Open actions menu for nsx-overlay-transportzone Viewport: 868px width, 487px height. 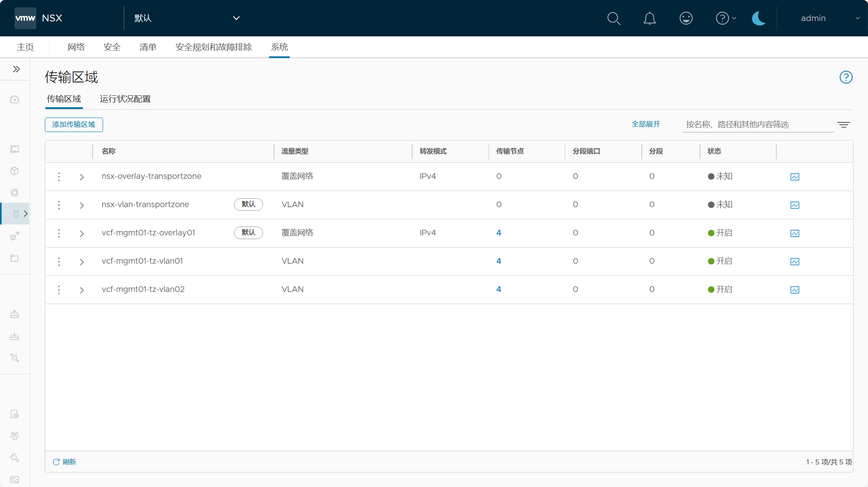[59, 176]
